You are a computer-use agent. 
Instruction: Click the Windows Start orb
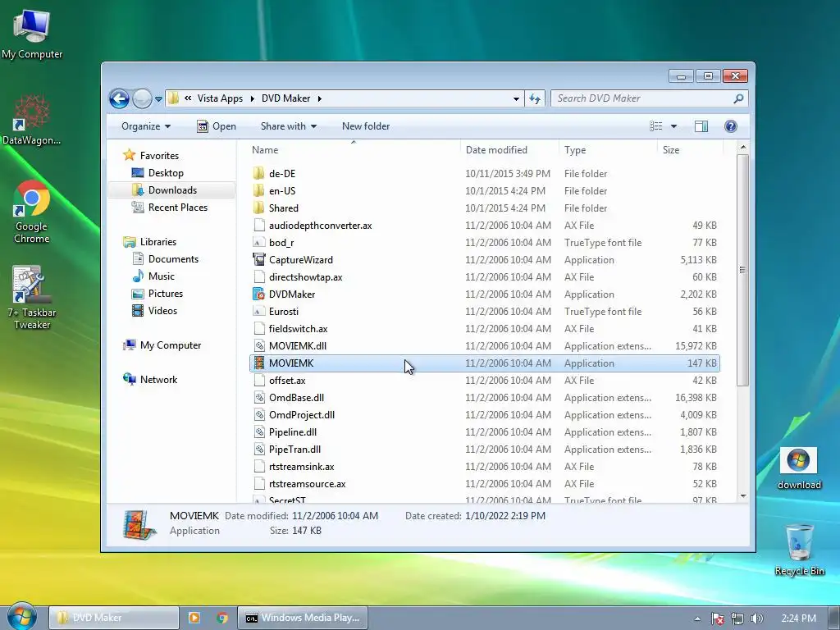click(x=22, y=617)
